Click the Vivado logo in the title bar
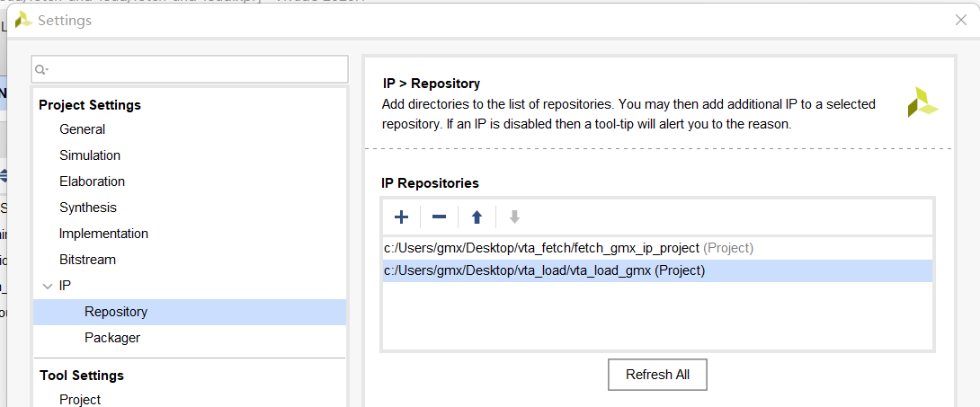Image resolution: width=980 pixels, height=407 pixels. tap(23, 20)
